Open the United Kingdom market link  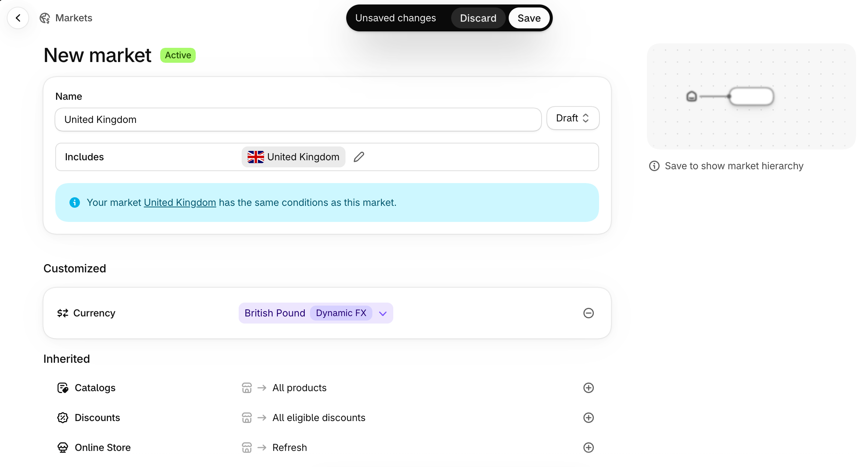pos(180,202)
